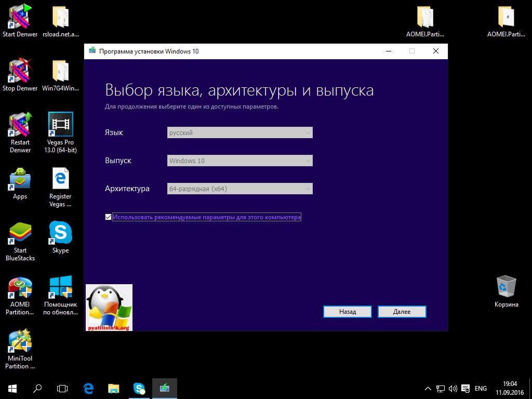Viewport: 532px width, 399px height.
Task: Open taskbar search magnifier
Action: point(37,389)
